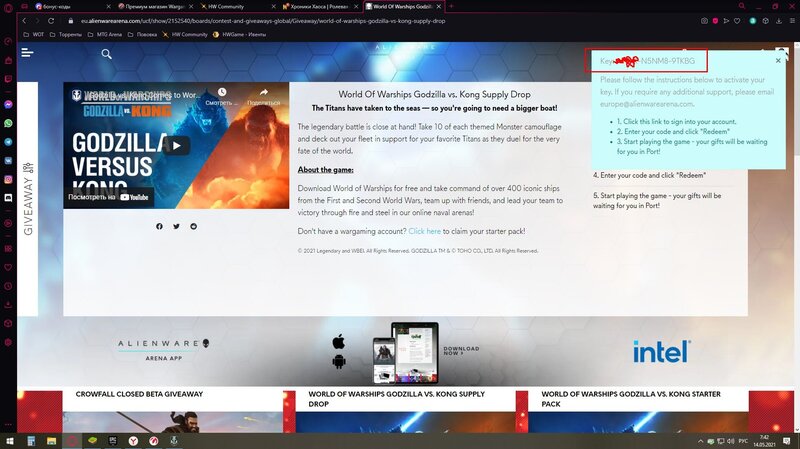Open the volume control in tray
Viewport: 800px width, 449px height.
[x=731, y=441]
